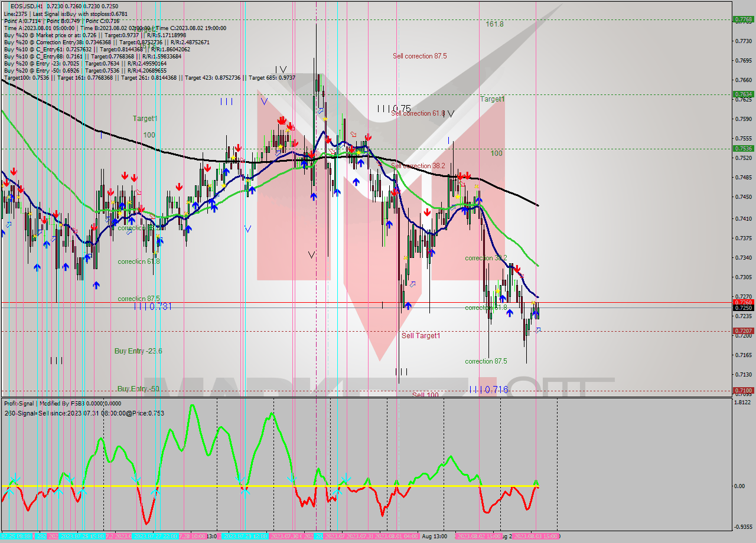Click the 'Buy %20 @ Entry -50' line
This screenshot has height=543, width=756.
point(86,71)
